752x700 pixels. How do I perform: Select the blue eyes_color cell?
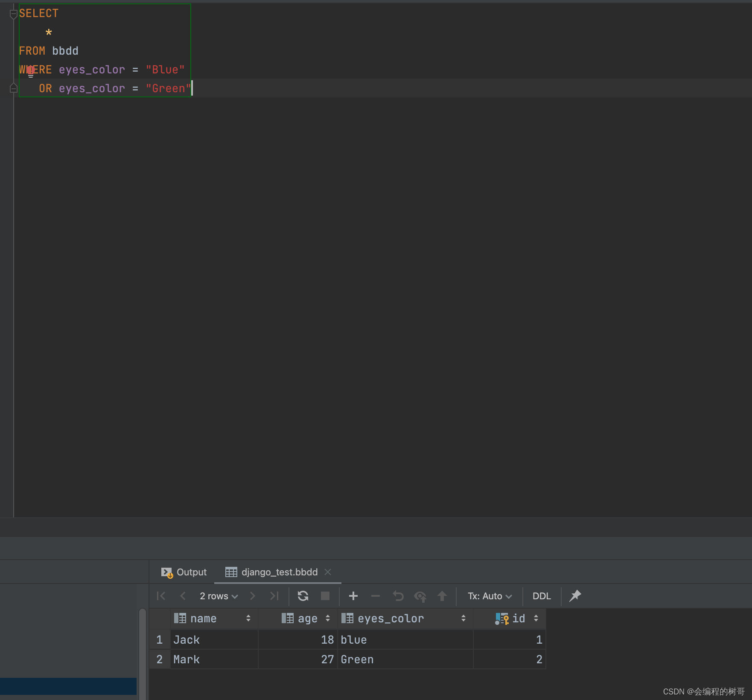[405, 639]
